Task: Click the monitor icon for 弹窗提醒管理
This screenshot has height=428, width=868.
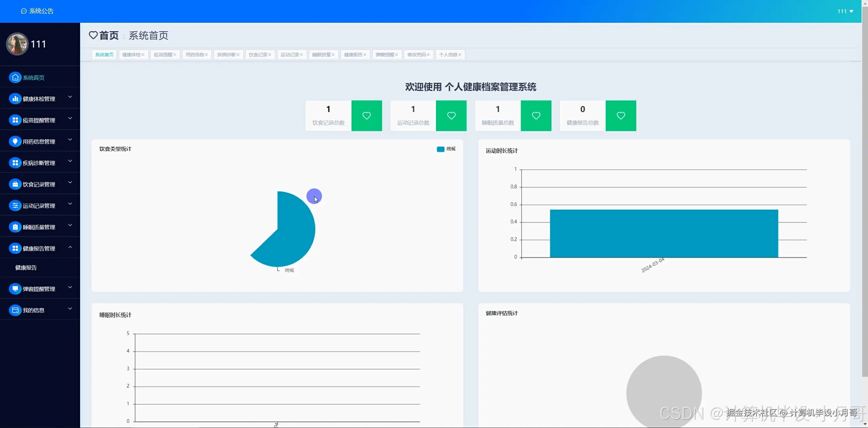Action: 15,289
